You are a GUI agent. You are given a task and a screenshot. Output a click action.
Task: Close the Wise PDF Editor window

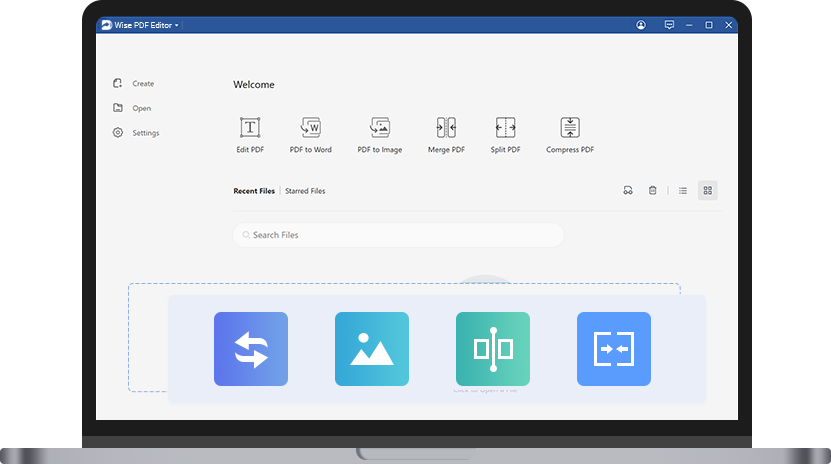pos(729,25)
